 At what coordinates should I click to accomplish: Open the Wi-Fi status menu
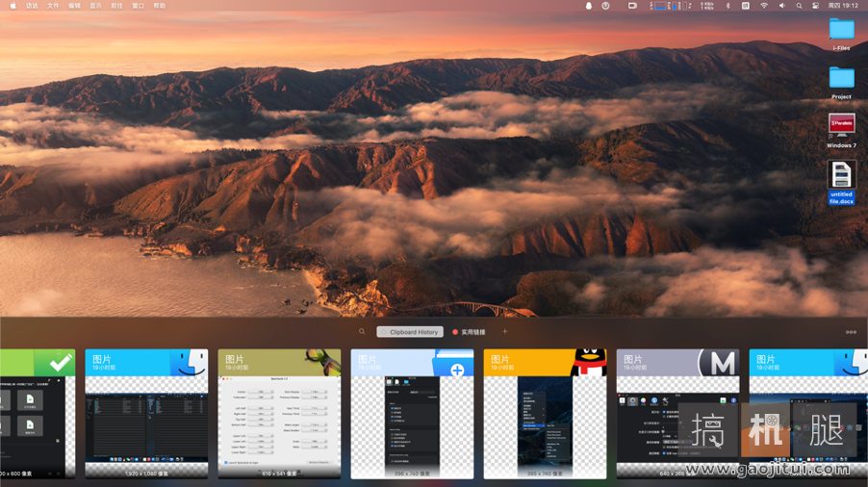coord(764,6)
